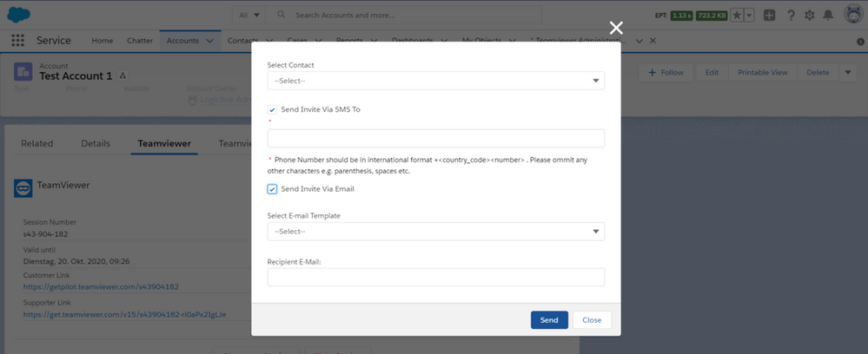This screenshot has height=354, width=868.
Task: Open the favorites list dropdown arrow
Action: (749, 16)
